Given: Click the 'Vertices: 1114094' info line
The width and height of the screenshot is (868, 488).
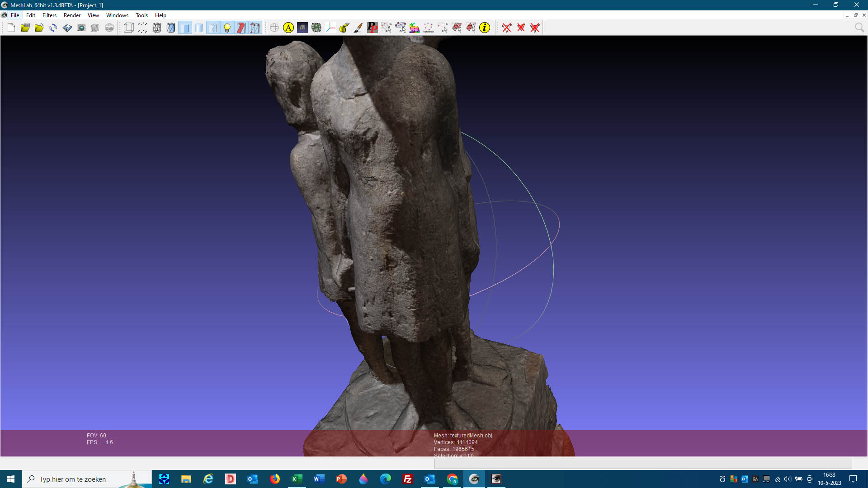Looking at the screenshot, I should pos(456,442).
